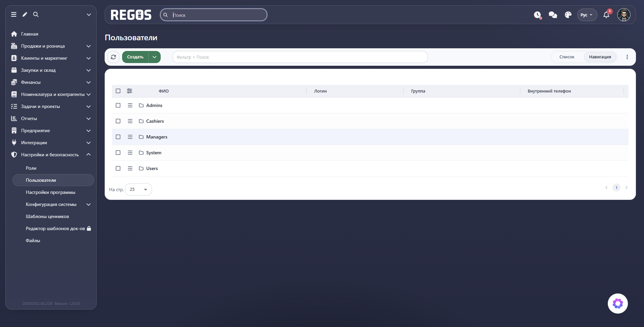The image size is (644, 327).
Task: Go to Главная home in sidebar
Action: pos(30,34)
